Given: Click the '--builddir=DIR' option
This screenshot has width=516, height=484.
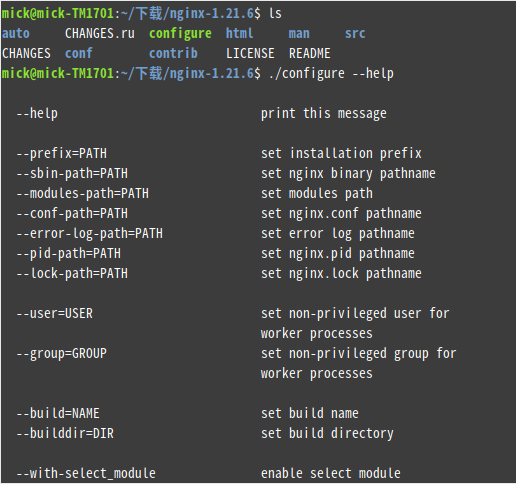Looking at the screenshot, I should [65, 434].
